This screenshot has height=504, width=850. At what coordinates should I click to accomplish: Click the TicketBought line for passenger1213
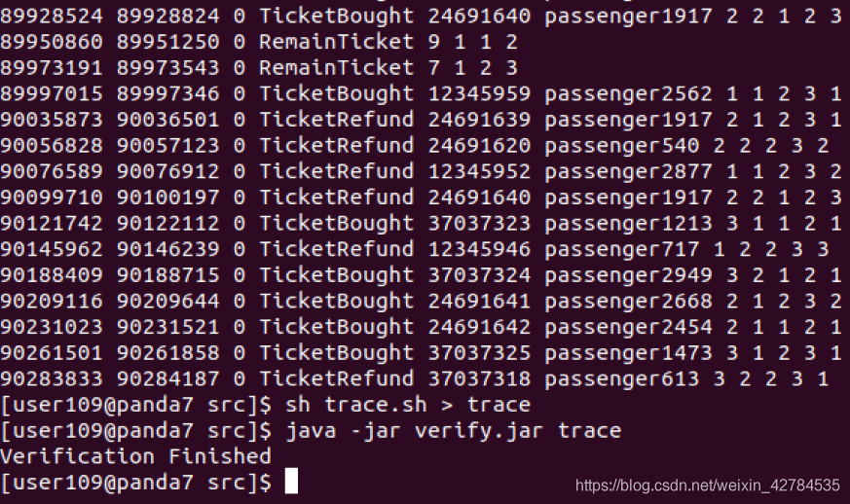tap(422, 223)
